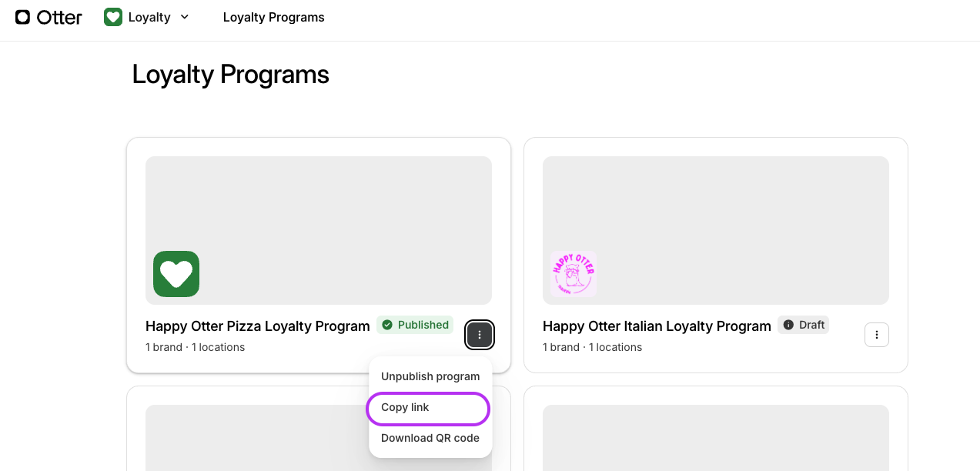Select Unpublish program from the menu
The width and height of the screenshot is (980, 471).
pos(430,376)
